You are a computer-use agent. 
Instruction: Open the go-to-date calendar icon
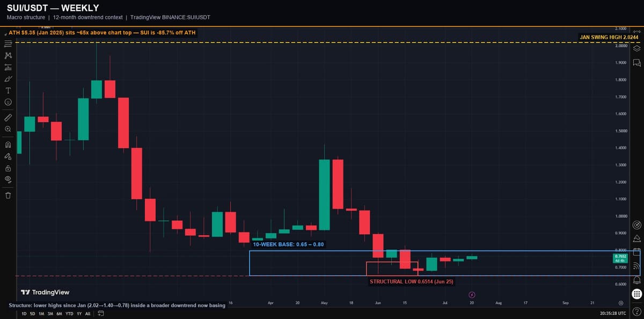100,314
